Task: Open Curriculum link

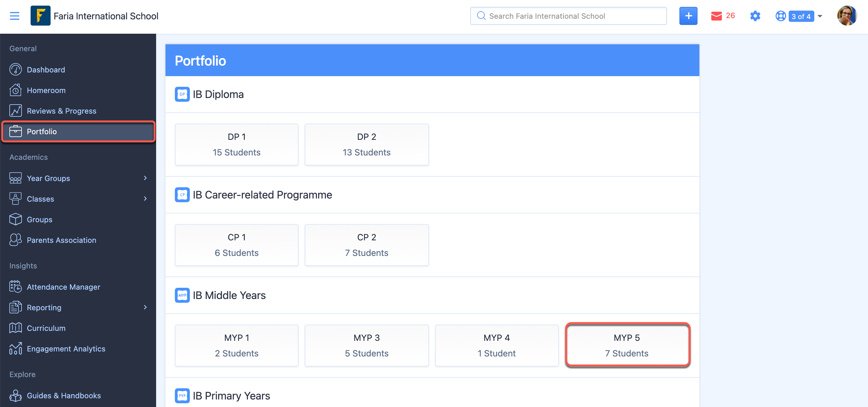Action: pyautogui.click(x=46, y=328)
